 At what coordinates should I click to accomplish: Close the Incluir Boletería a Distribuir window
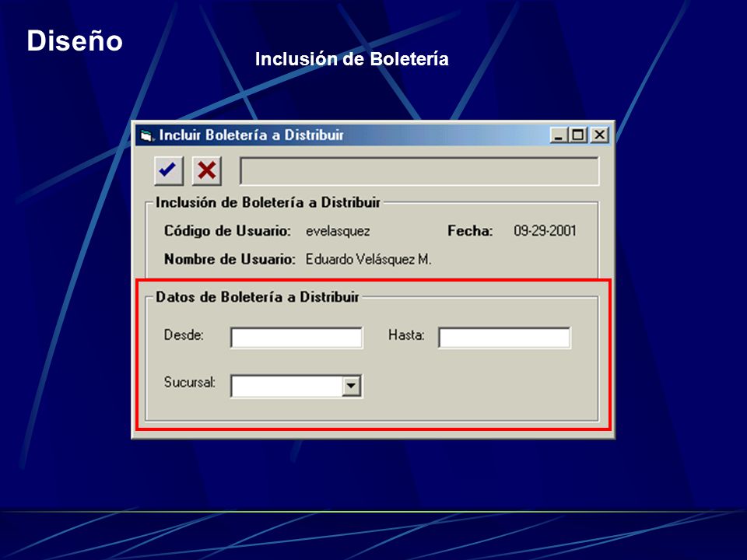tap(599, 135)
